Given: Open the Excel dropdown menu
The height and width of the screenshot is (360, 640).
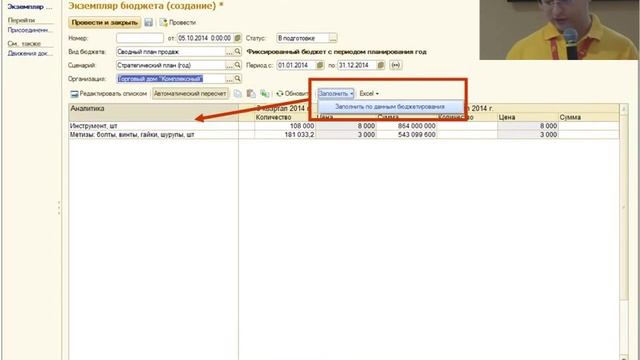Looking at the screenshot, I should 369,93.
